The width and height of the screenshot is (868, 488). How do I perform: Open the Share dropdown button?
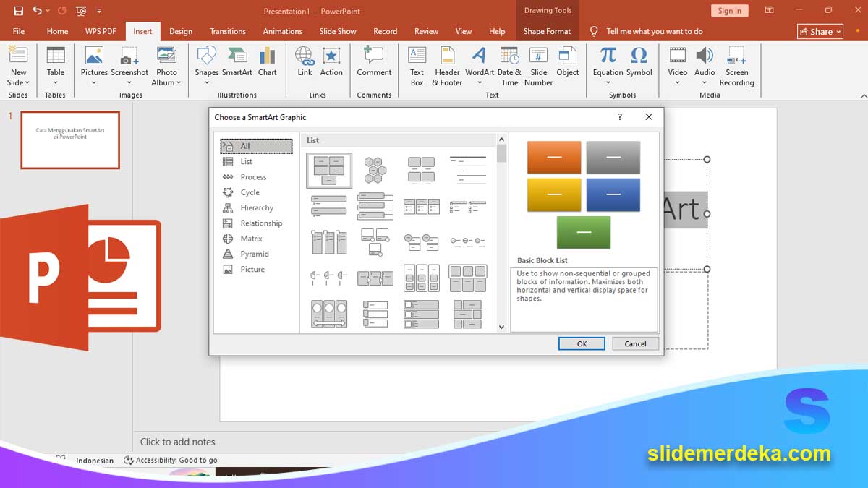[x=820, y=31]
